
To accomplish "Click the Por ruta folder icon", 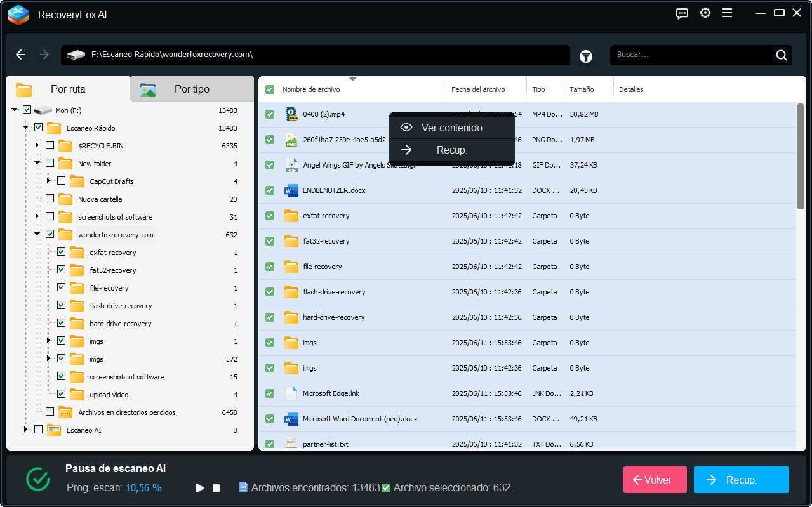I will tap(23, 89).
